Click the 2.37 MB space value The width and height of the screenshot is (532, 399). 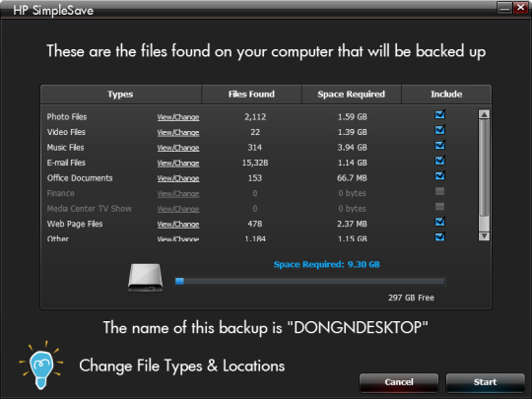(x=352, y=224)
